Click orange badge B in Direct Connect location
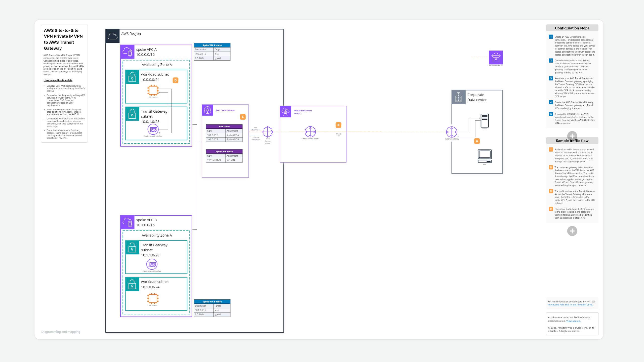This screenshot has height=362, width=644. [x=338, y=125]
